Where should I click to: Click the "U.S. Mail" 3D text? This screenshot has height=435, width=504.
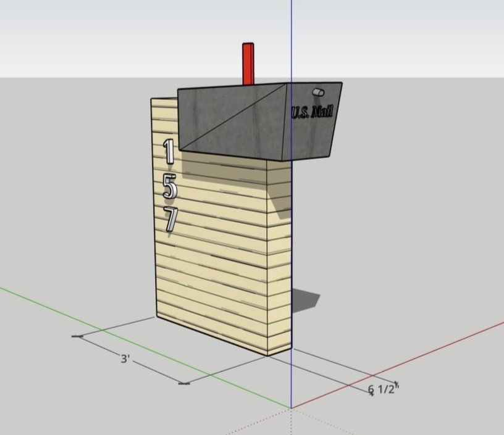(312, 112)
